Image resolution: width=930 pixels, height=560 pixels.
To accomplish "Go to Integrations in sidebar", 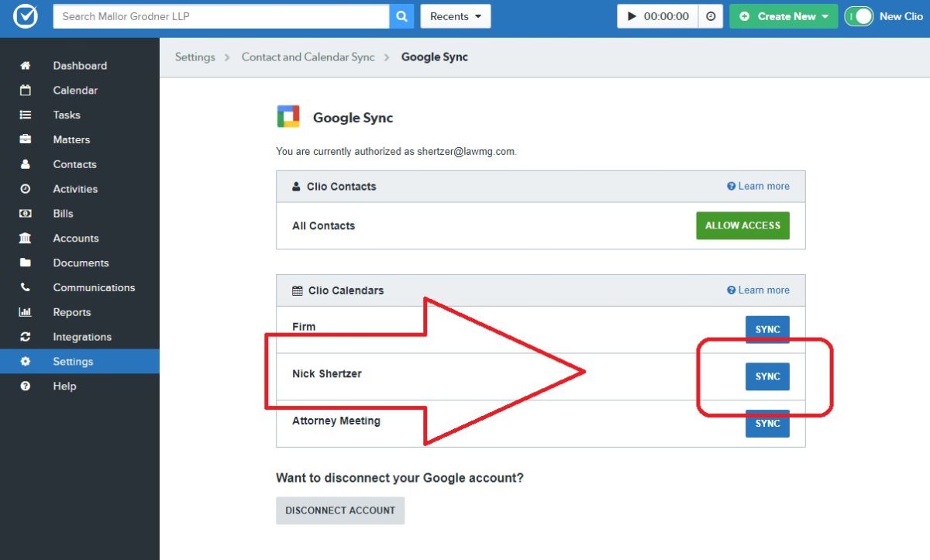I will coord(82,337).
